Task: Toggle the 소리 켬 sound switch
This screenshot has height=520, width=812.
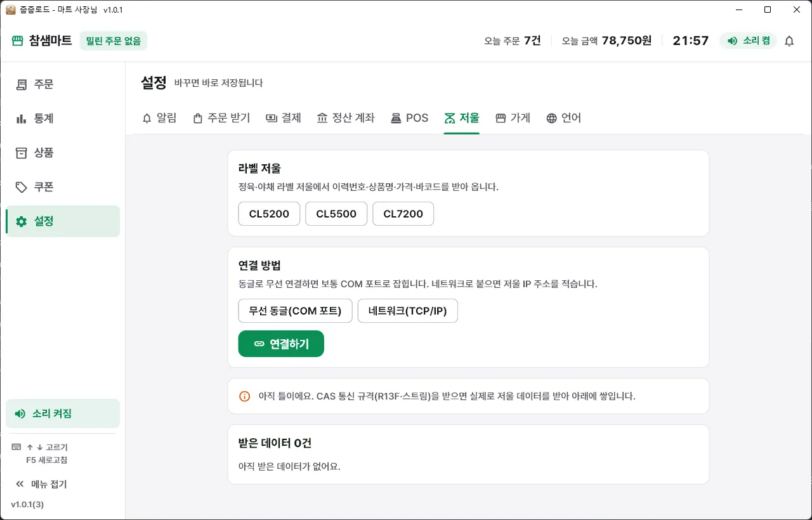Action: point(748,41)
